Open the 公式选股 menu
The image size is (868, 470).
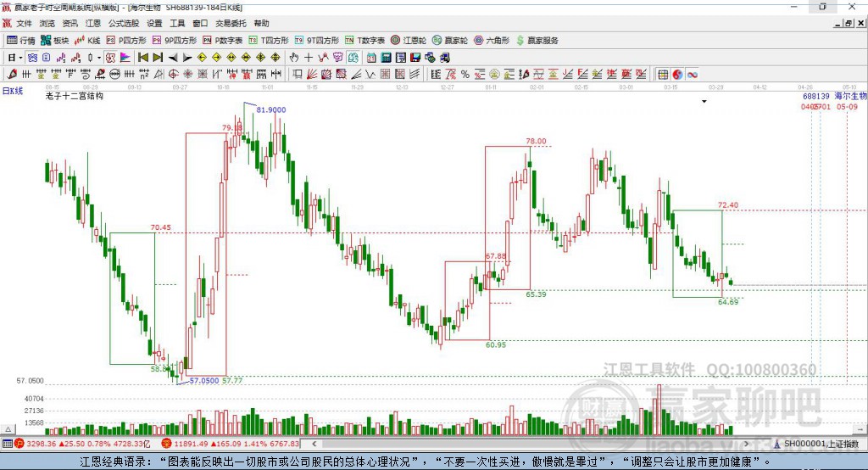[124, 23]
